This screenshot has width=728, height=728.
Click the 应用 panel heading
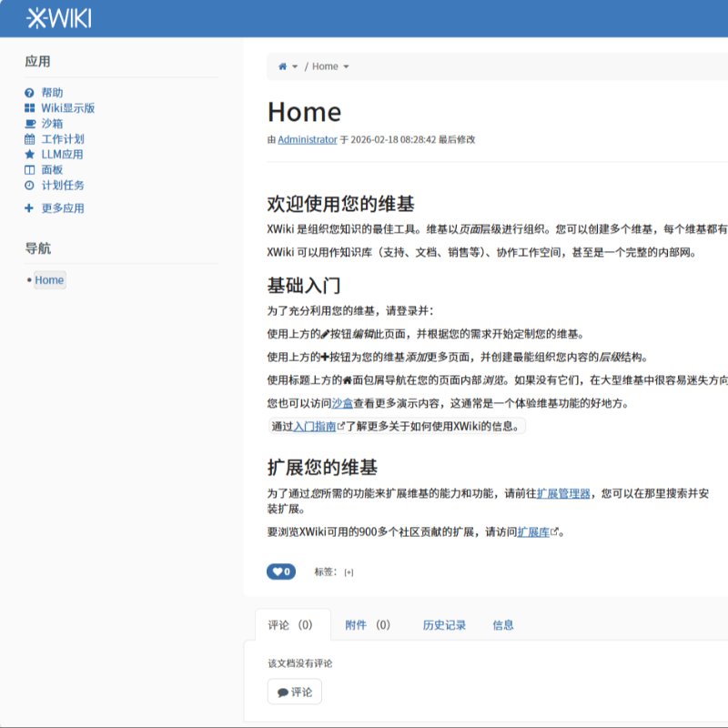click(x=37, y=61)
